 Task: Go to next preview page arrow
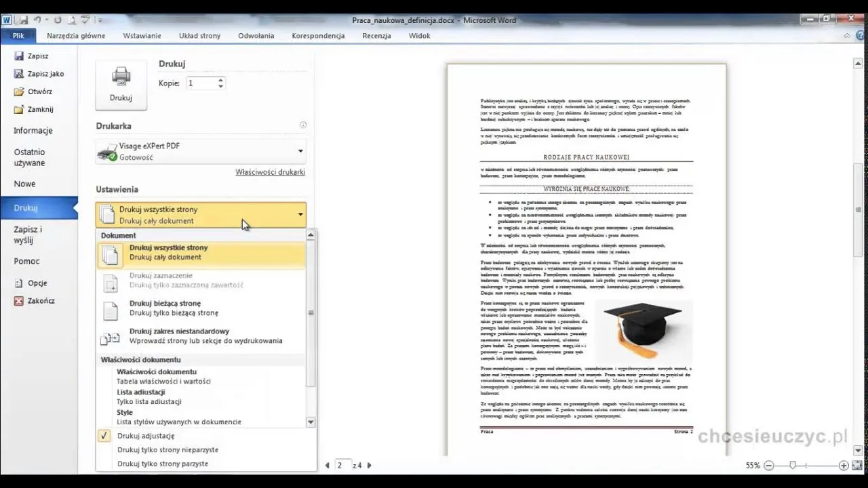coord(369,466)
